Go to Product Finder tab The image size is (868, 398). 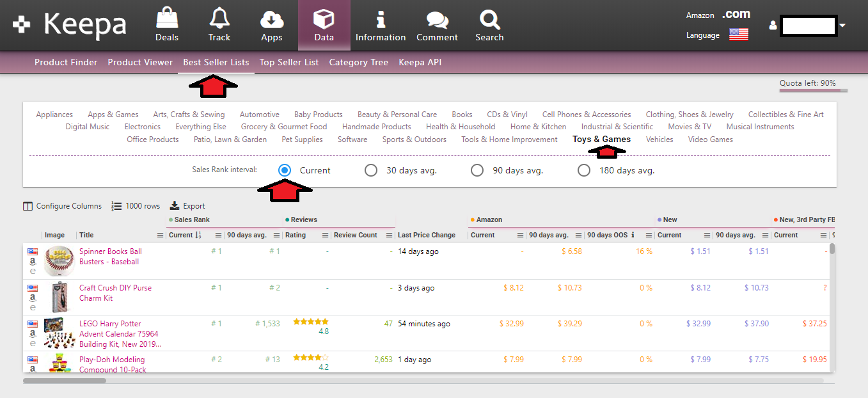point(66,62)
